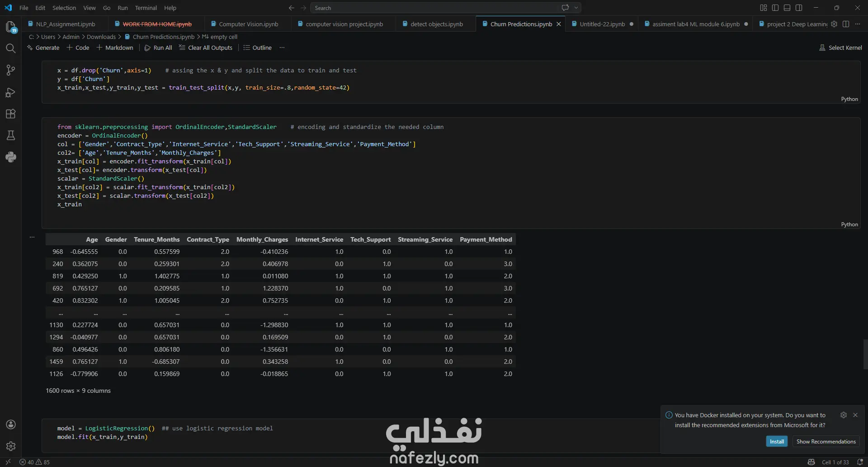The height and width of the screenshot is (467, 868).
Task: Open the Python extension view
Action: [x=11, y=157]
